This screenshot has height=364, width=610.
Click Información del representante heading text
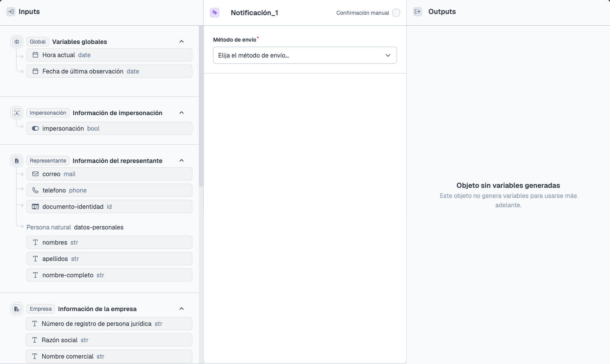pyautogui.click(x=117, y=161)
